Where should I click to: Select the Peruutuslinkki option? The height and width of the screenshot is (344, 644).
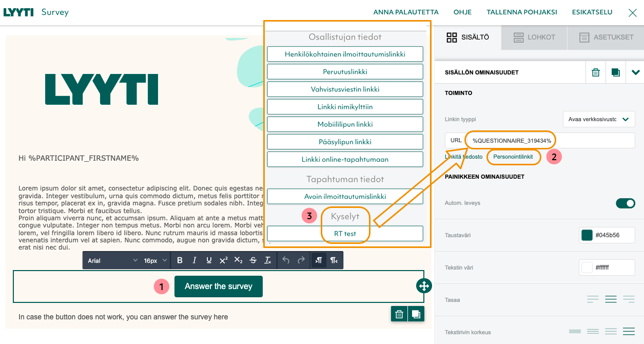click(x=345, y=71)
